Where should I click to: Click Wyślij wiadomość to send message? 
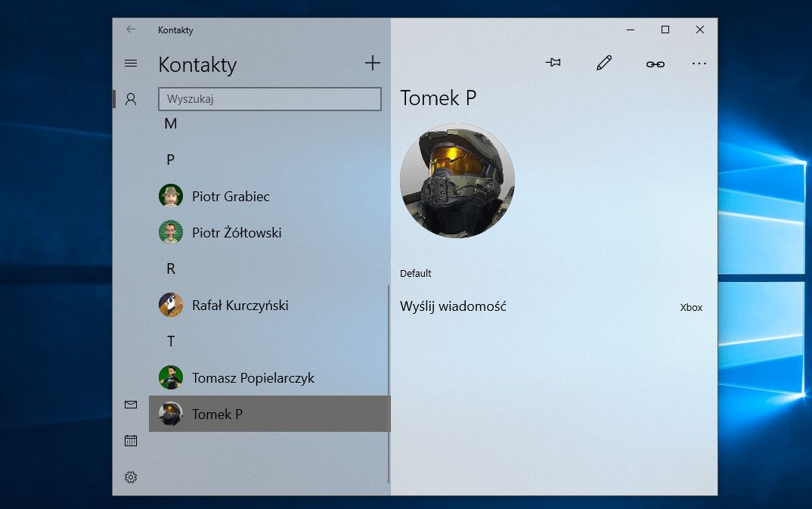click(x=453, y=306)
